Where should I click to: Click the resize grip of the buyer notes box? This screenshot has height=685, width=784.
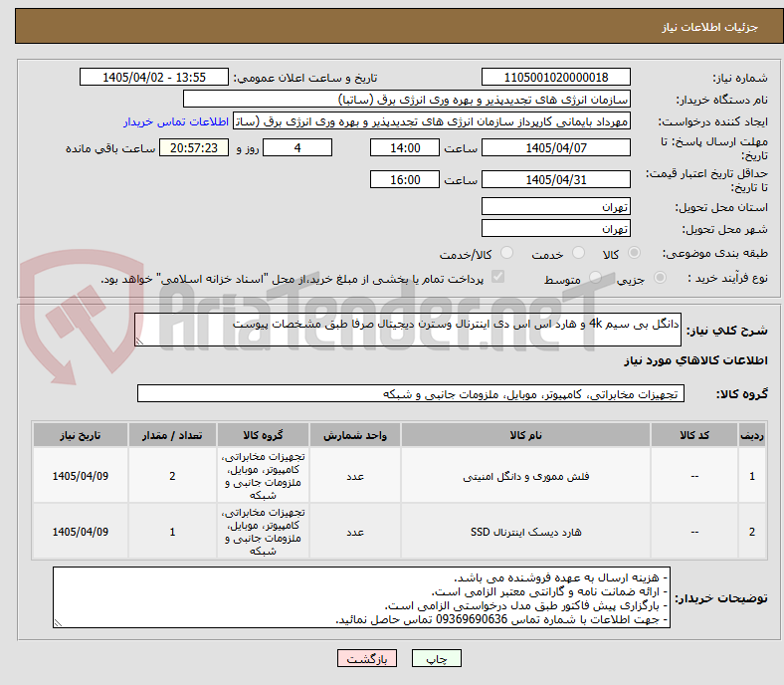tap(58, 623)
